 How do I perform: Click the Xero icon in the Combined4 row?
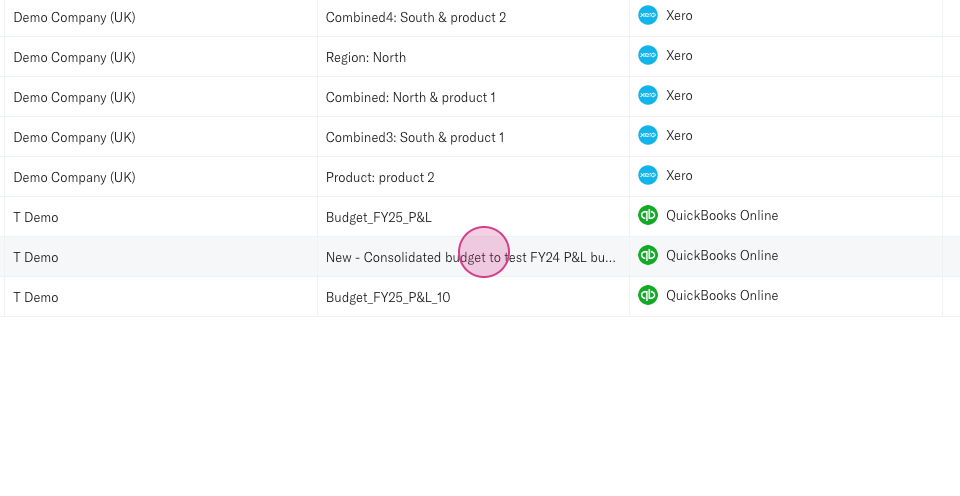[x=648, y=15]
